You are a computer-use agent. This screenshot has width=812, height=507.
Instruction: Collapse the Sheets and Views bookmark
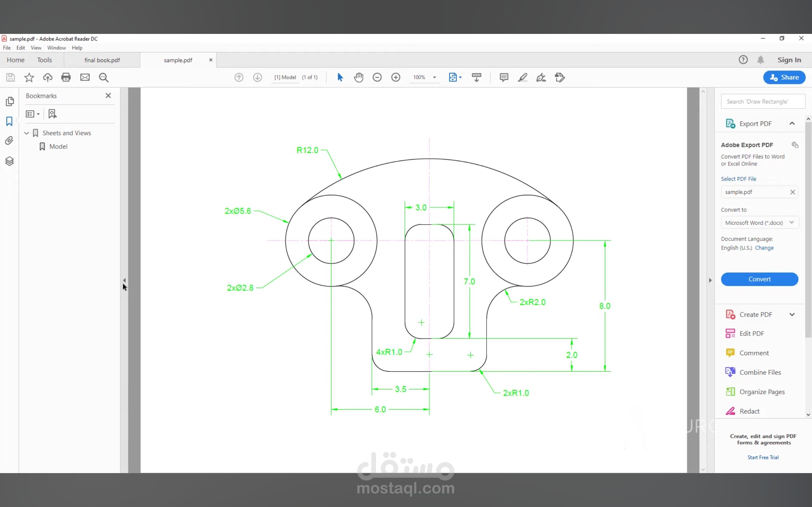pyautogui.click(x=27, y=133)
